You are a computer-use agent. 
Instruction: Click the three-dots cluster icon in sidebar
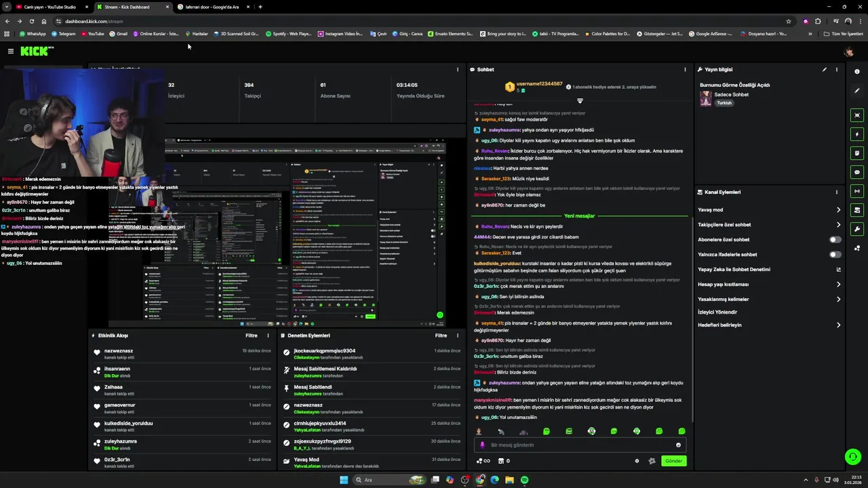point(857,248)
